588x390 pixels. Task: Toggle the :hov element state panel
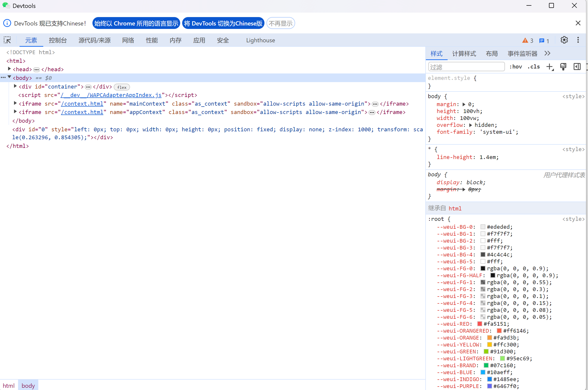(x=516, y=67)
